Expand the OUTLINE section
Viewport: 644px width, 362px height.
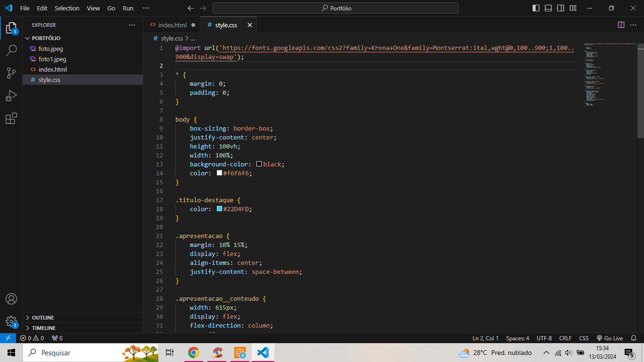coord(83,318)
